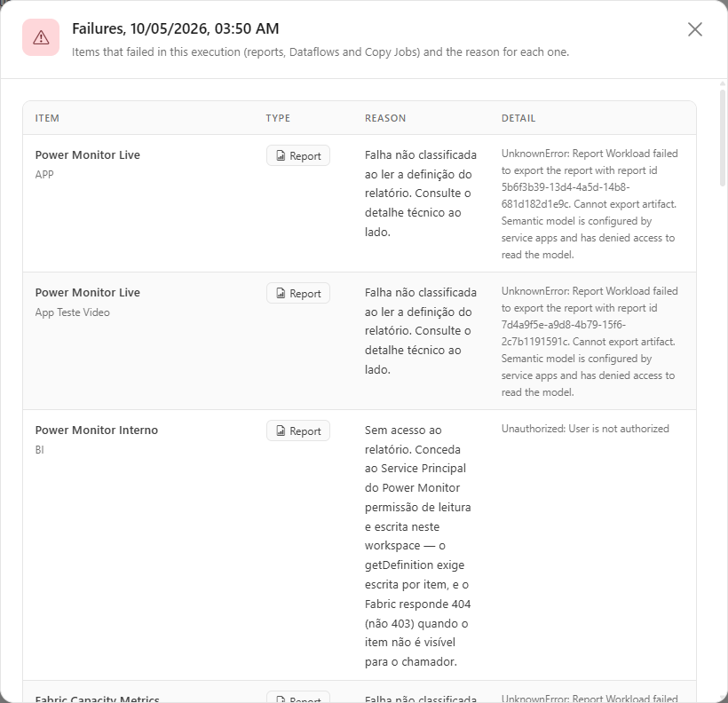Image resolution: width=728 pixels, height=703 pixels.
Task: Click the BI workspace label
Action: click(x=39, y=450)
